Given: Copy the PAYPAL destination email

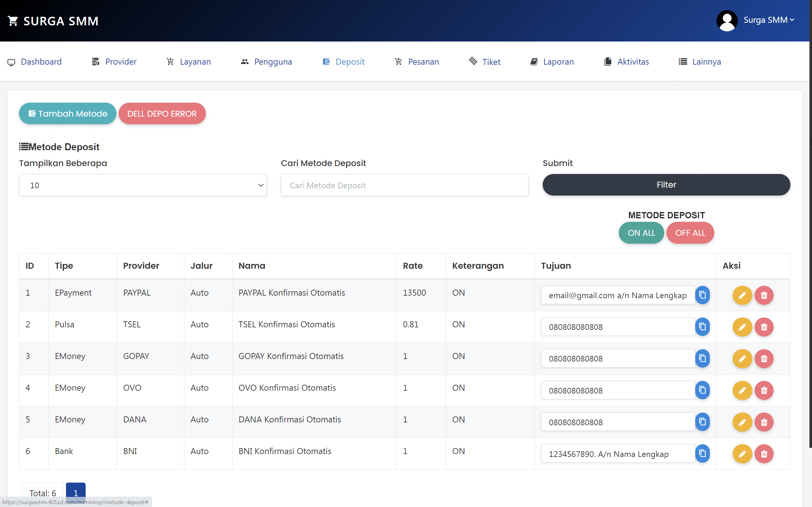Looking at the screenshot, I should click(703, 295).
